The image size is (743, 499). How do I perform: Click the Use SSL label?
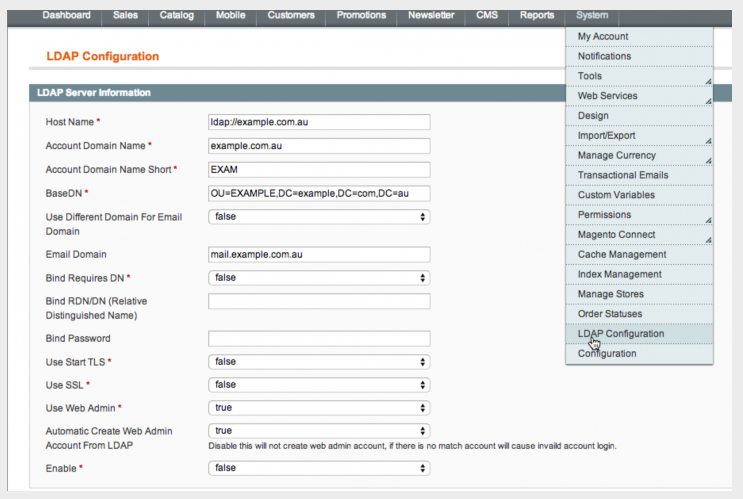click(64, 385)
